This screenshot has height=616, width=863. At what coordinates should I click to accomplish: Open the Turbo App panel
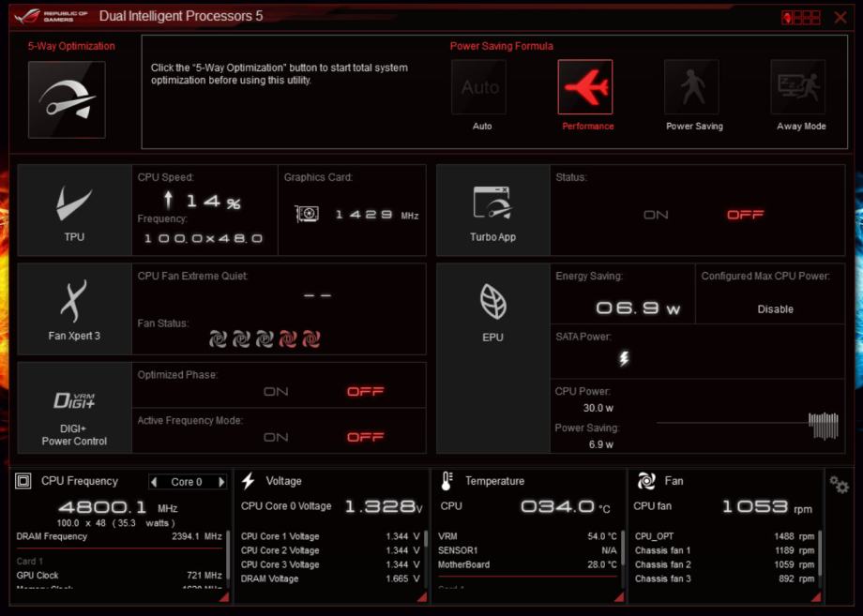[x=493, y=210]
